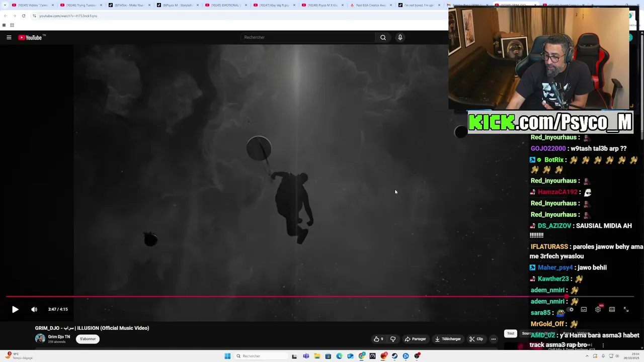
Task: Open Outlook from taskbar
Action: pos(350,356)
